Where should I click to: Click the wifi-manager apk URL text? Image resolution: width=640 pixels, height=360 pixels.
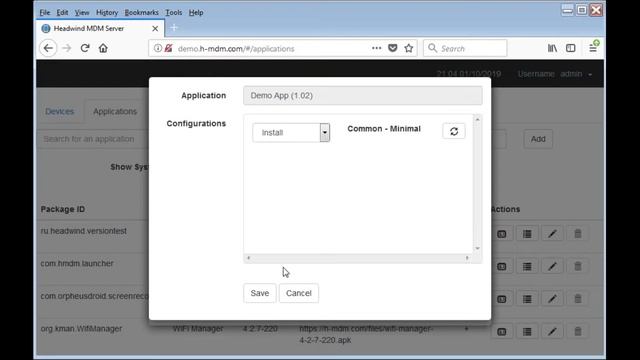tap(366, 334)
